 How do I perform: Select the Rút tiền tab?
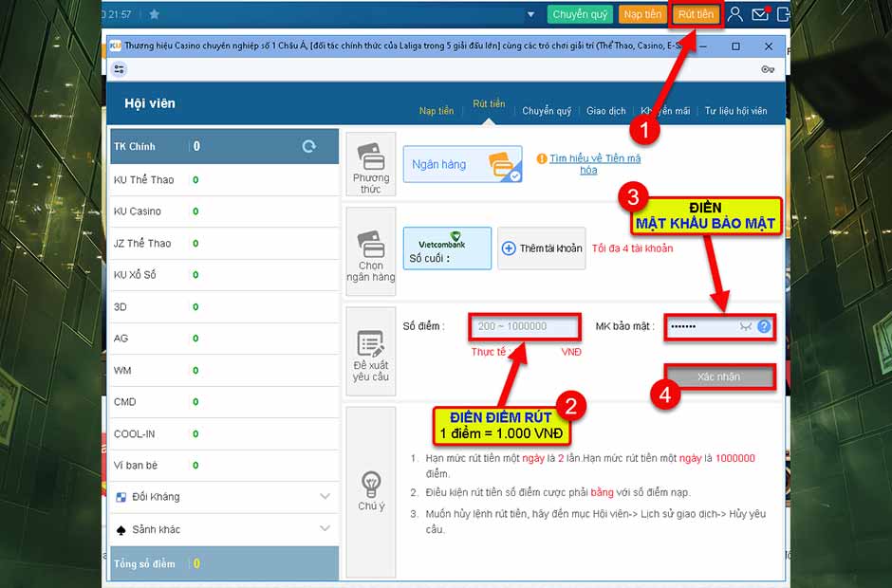coord(489,104)
